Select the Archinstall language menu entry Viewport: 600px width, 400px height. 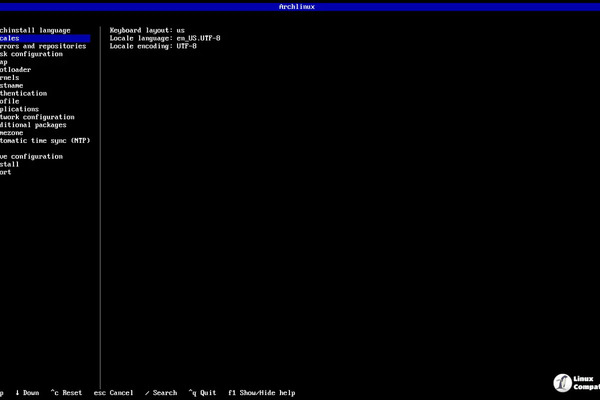coord(35,30)
